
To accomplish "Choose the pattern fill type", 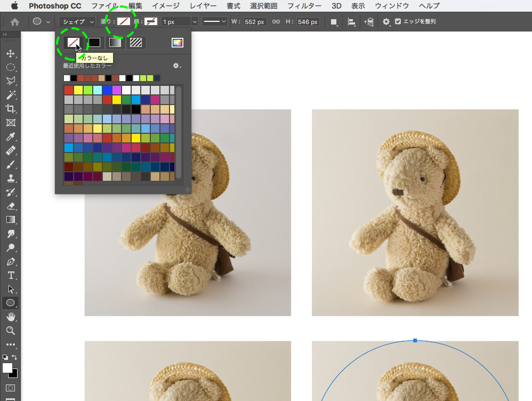I will [136, 43].
